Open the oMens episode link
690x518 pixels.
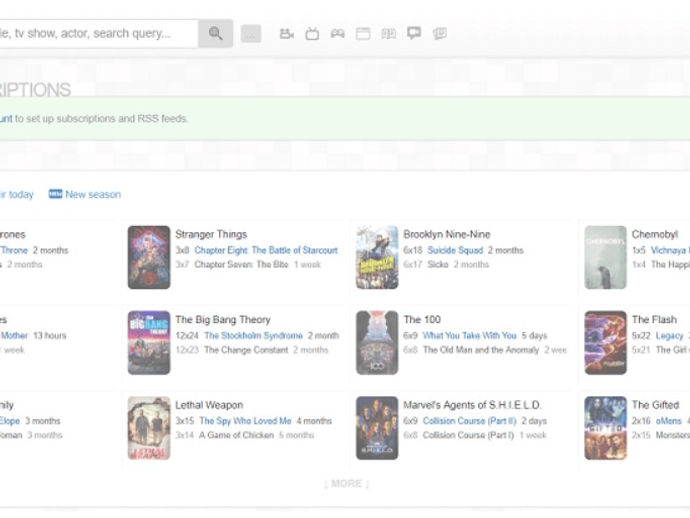point(668,421)
